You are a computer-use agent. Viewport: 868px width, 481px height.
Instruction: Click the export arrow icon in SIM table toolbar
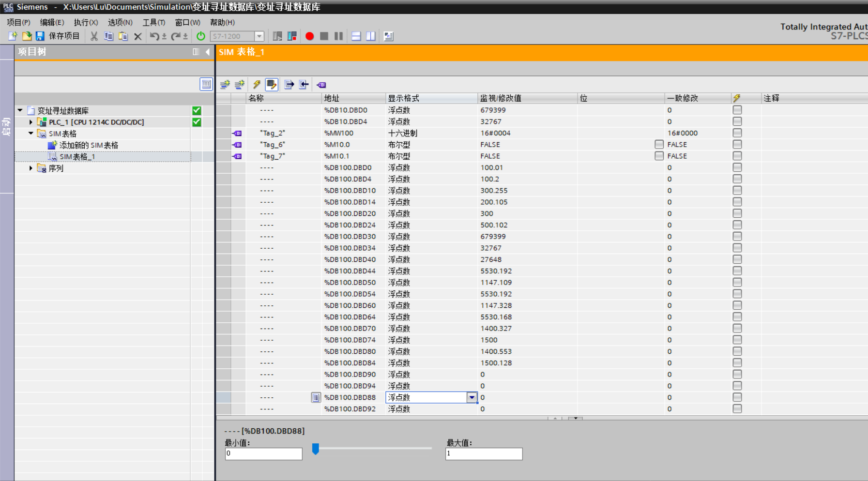(x=289, y=85)
